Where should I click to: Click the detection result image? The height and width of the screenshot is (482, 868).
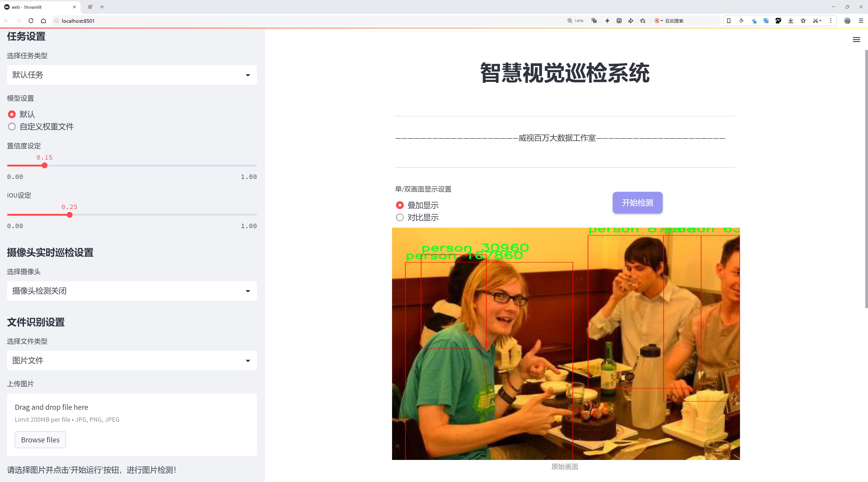pyautogui.click(x=566, y=344)
